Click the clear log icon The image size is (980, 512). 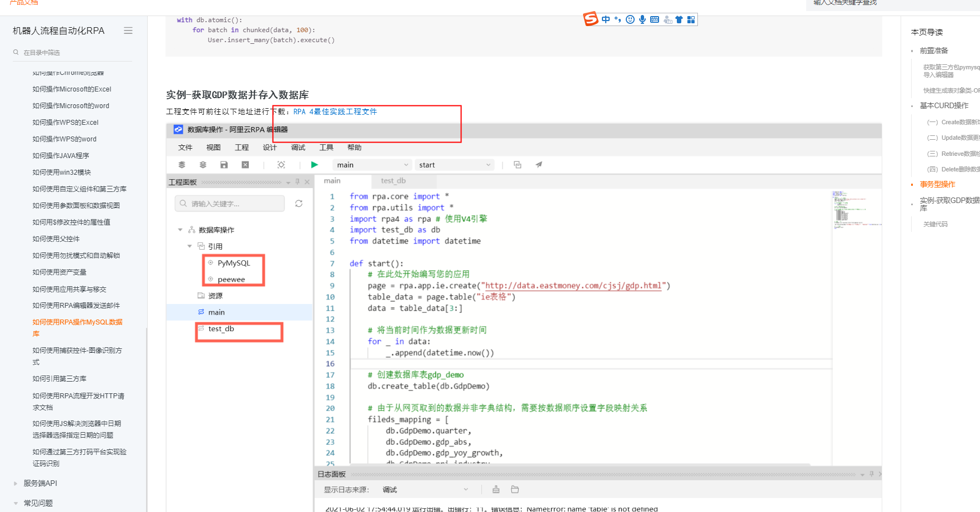pos(496,489)
